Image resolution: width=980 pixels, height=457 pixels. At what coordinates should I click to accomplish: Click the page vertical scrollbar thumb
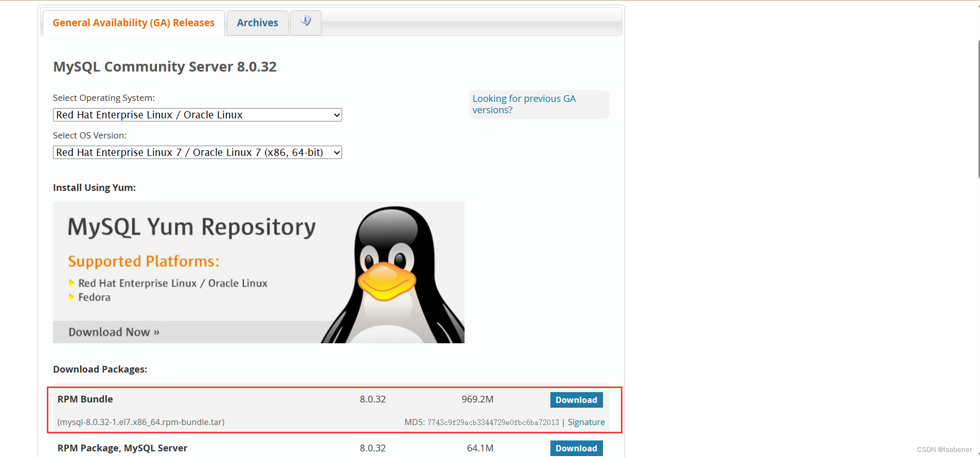[x=978, y=109]
